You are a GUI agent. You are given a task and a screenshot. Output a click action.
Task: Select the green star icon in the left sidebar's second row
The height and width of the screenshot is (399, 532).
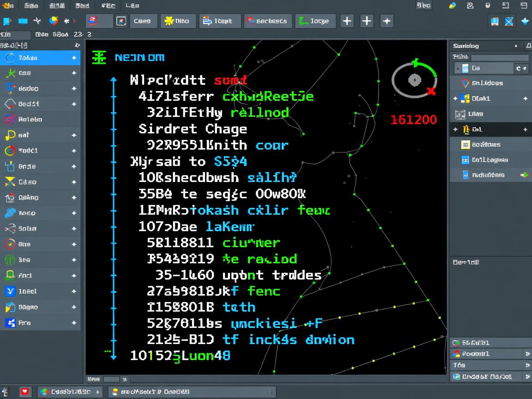tap(10, 73)
